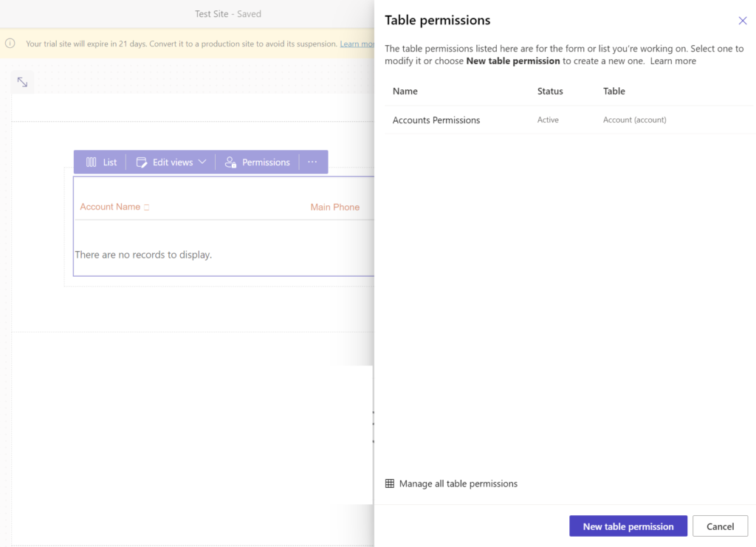This screenshot has width=756, height=547.
Task: Click the Name column header
Action: 405,91
